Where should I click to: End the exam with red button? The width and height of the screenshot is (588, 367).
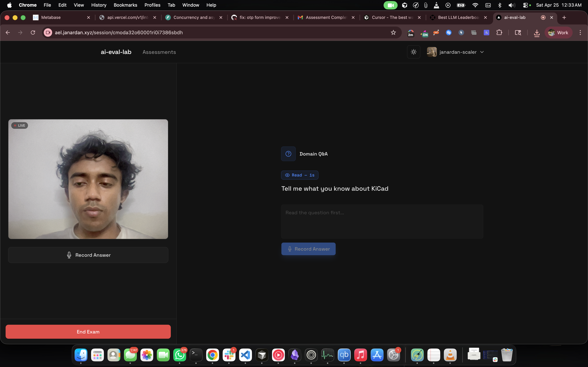pyautogui.click(x=88, y=332)
